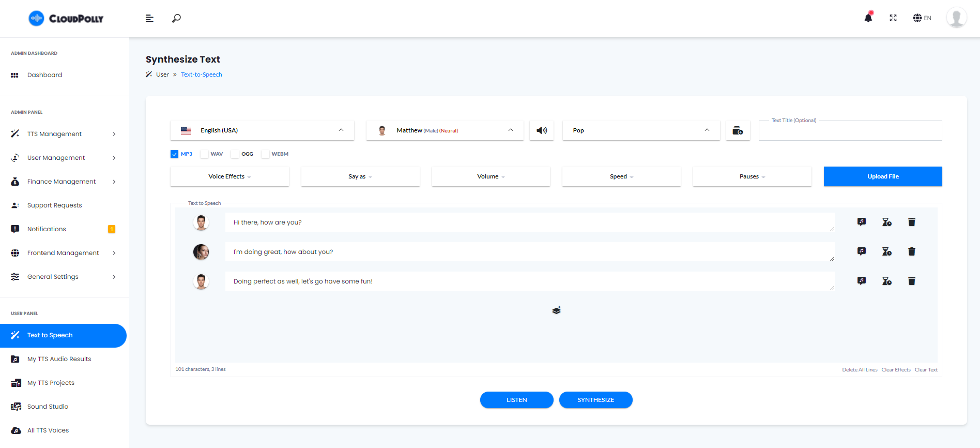The height and width of the screenshot is (448, 980).
Task: Click the SYNTHESIZE button
Action: point(596,400)
